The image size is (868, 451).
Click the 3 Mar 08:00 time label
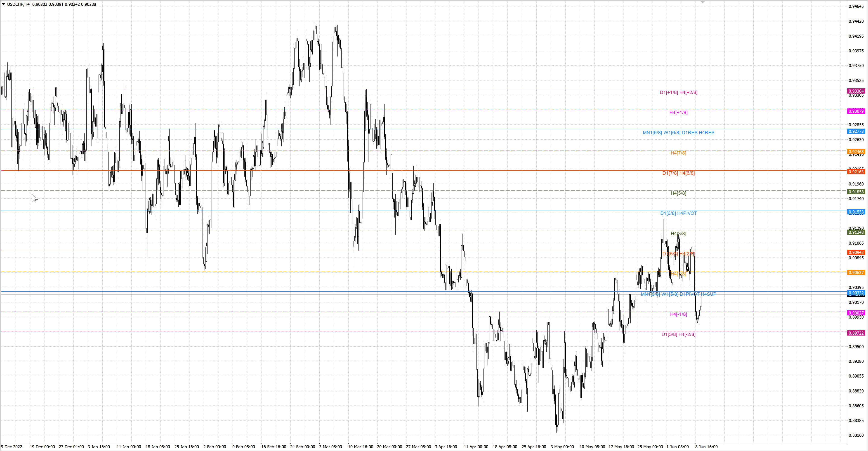point(330,447)
